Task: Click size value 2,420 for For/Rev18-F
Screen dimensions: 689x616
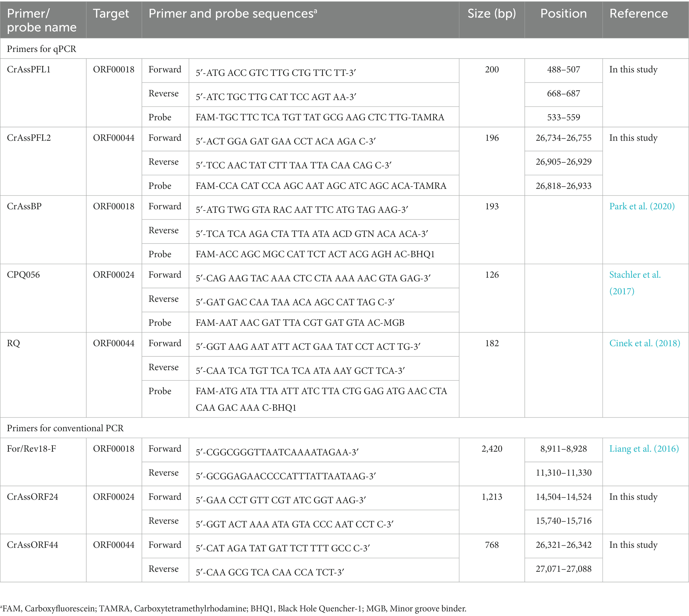Action: 492,449
